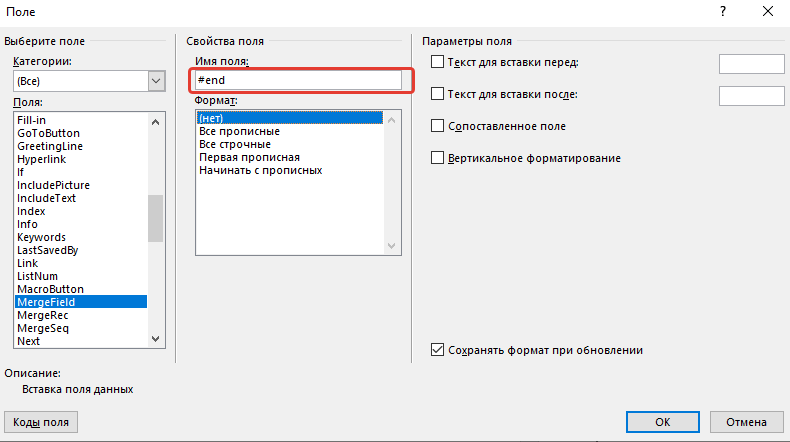Open the Категории dropdown
This screenshot has width=790, height=442.
click(x=156, y=81)
